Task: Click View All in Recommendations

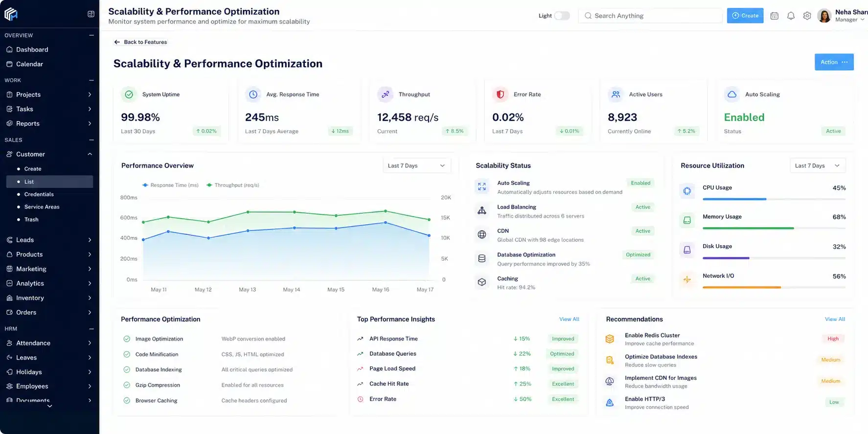Action: pyautogui.click(x=835, y=319)
